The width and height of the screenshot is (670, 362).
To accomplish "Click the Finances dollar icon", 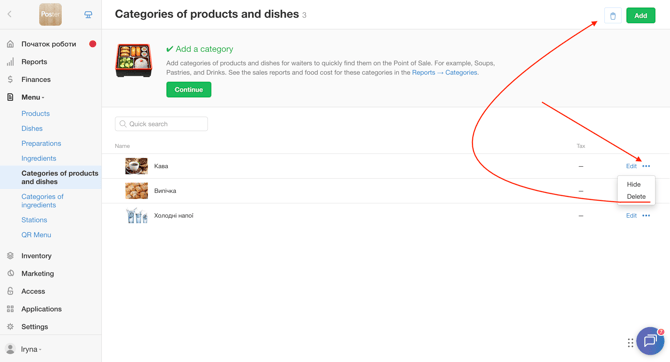I will click(10, 79).
